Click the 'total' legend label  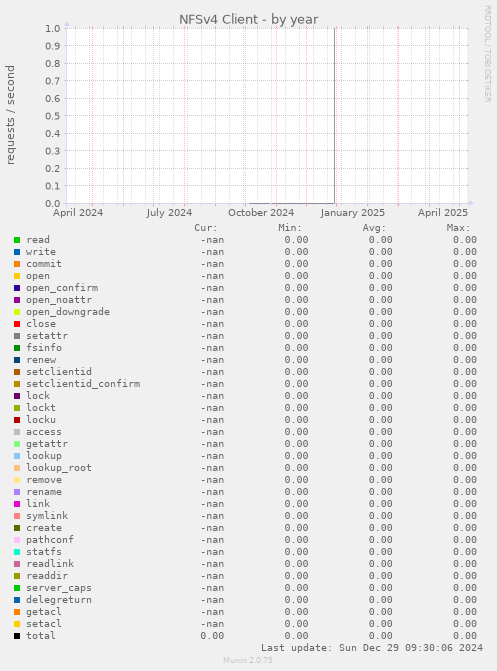41,636
